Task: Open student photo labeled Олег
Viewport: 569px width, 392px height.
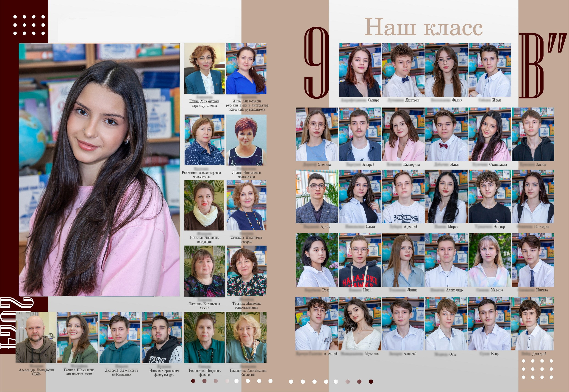Action: (446, 323)
